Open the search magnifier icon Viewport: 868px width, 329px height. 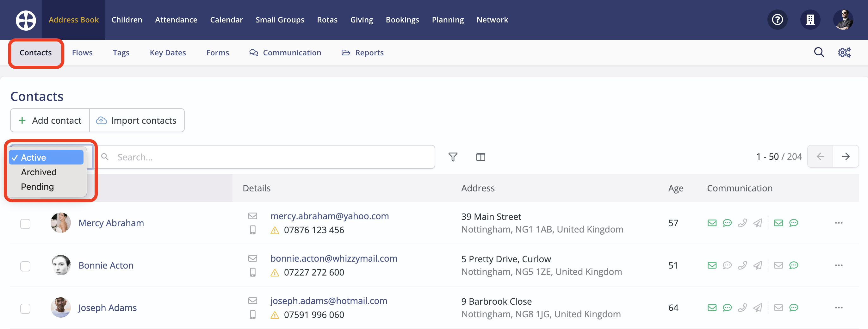[819, 52]
